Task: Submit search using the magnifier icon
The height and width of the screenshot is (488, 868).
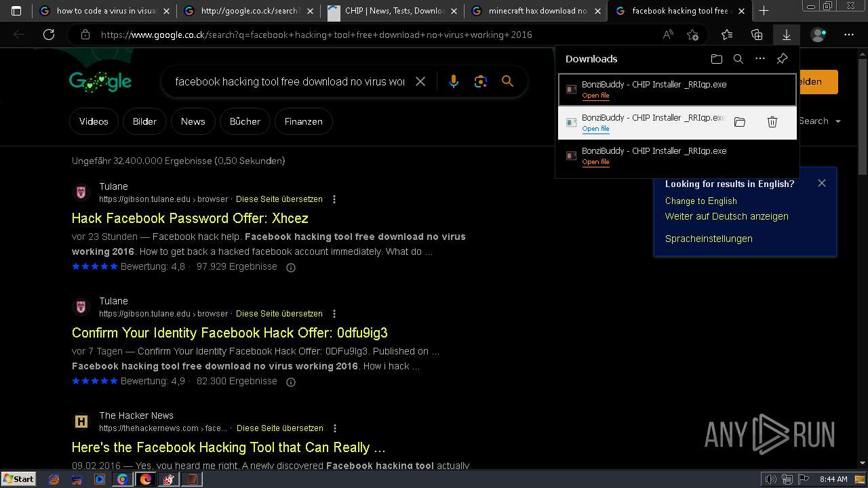Action: click(x=507, y=81)
